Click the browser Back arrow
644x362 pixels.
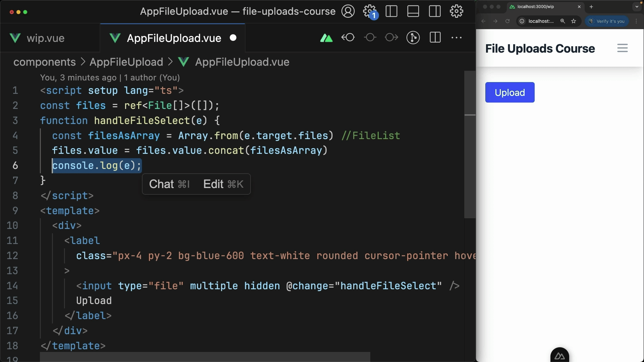point(483,21)
